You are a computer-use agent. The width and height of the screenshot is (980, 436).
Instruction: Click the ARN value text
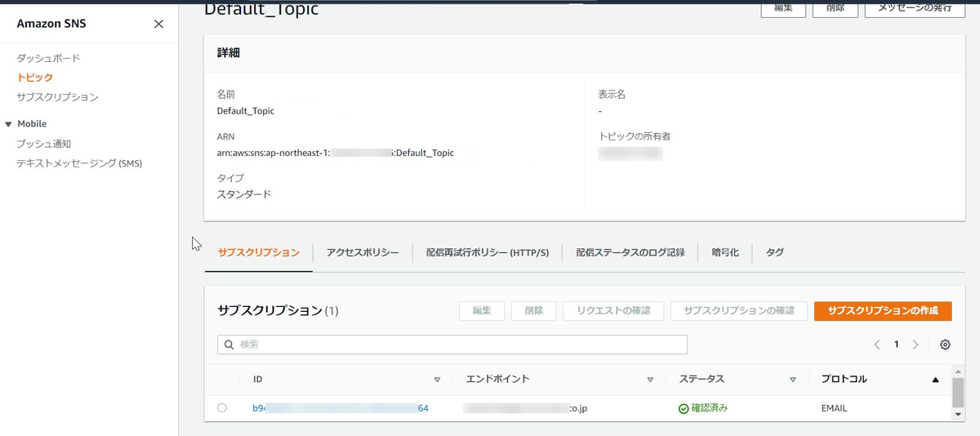coord(335,153)
